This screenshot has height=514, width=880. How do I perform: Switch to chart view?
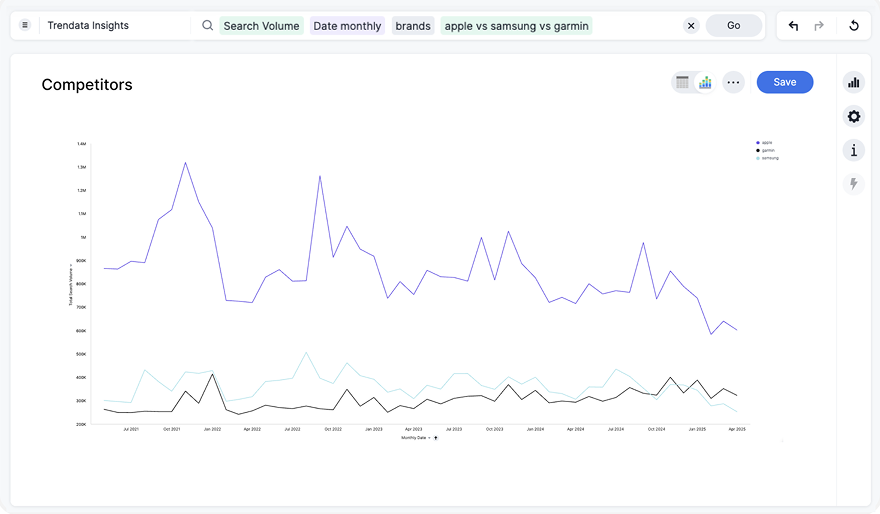click(x=705, y=83)
